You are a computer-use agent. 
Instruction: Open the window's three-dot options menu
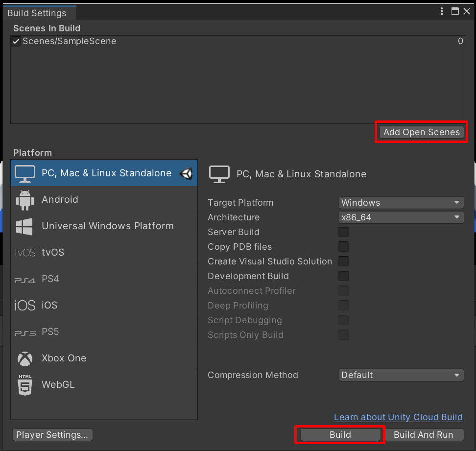click(x=442, y=11)
